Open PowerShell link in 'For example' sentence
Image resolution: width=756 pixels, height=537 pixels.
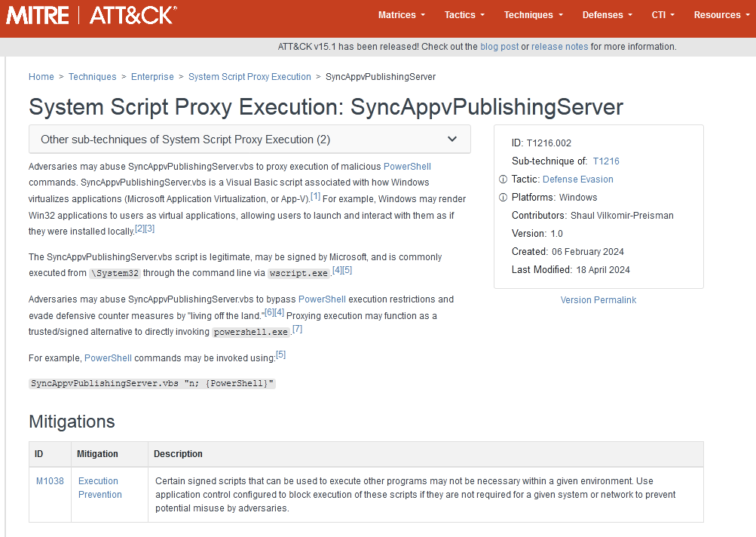[x=108, y=358]
